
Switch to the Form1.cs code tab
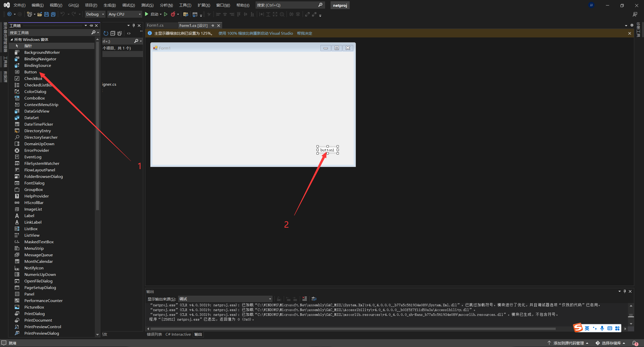pyautogui.click(x=155, y=25)
